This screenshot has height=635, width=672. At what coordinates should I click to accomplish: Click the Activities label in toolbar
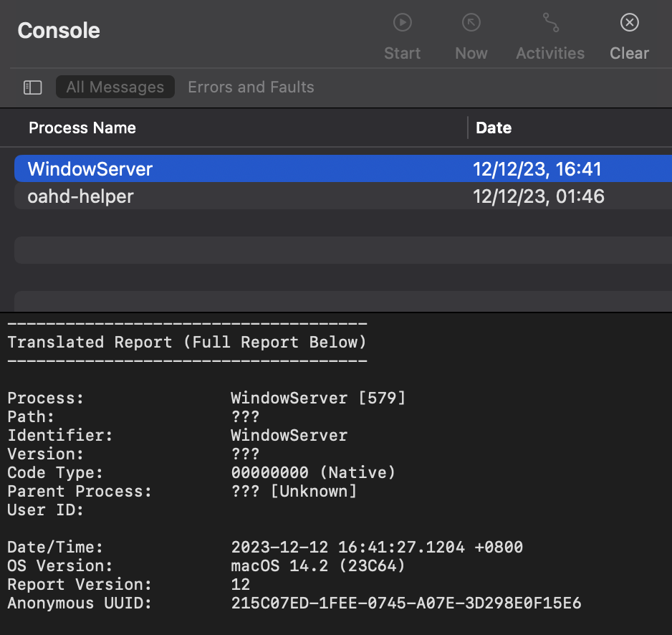coord(550,53)
